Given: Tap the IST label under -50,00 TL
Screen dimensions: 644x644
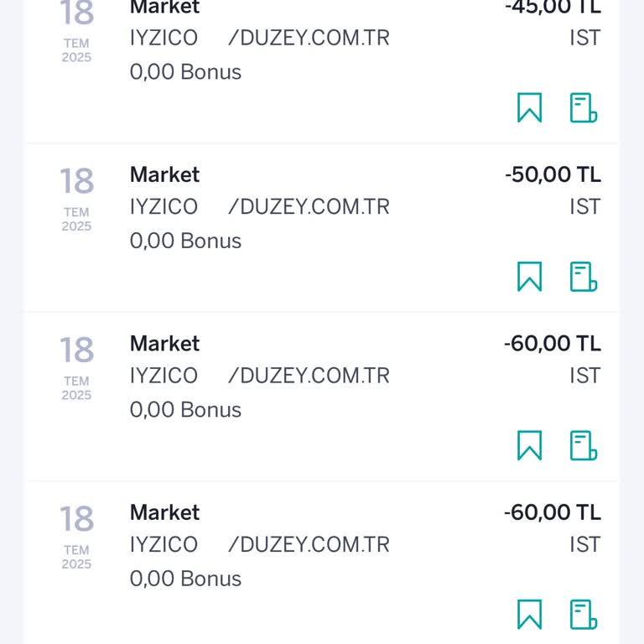Looking at the screenshot, I should click(584, 206).
